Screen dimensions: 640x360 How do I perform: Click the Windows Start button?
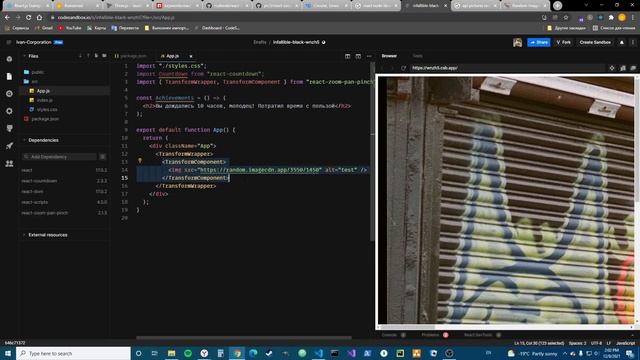pos(8,353)
